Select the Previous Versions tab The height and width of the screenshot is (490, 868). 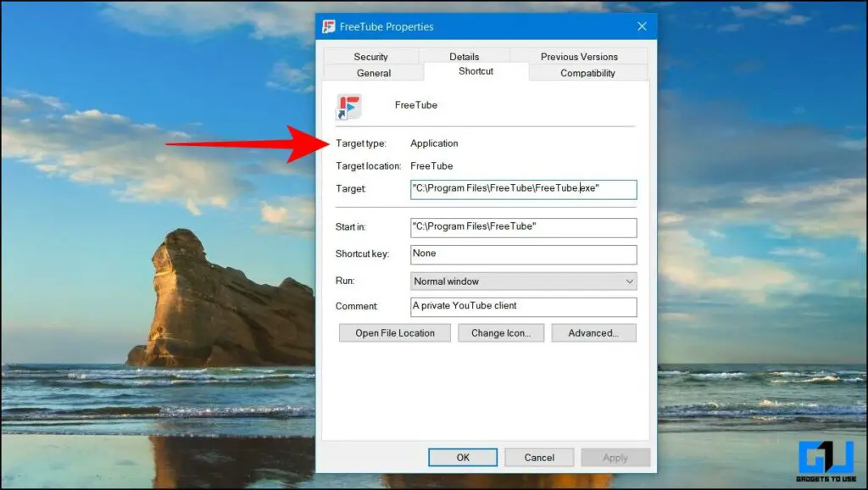click(x=578, y=57)
